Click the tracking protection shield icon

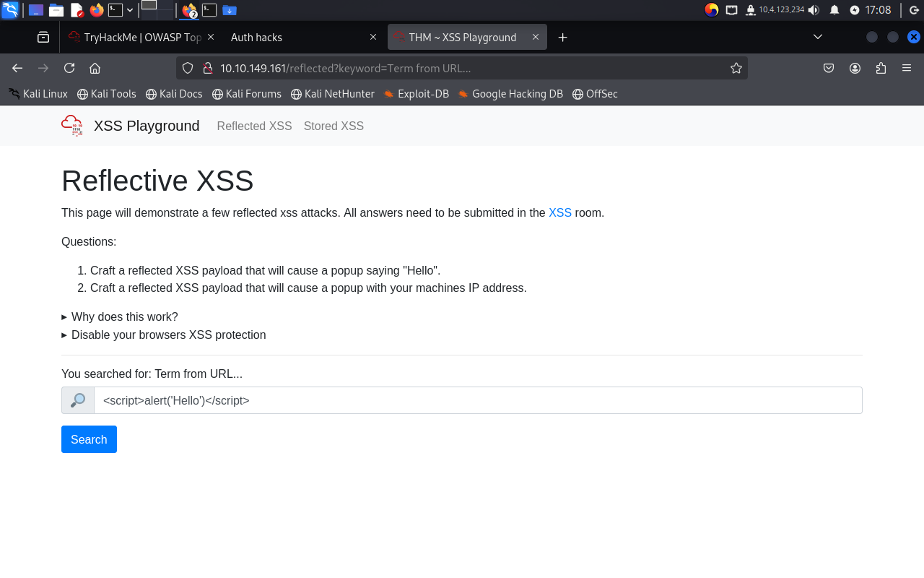point(187,67)
